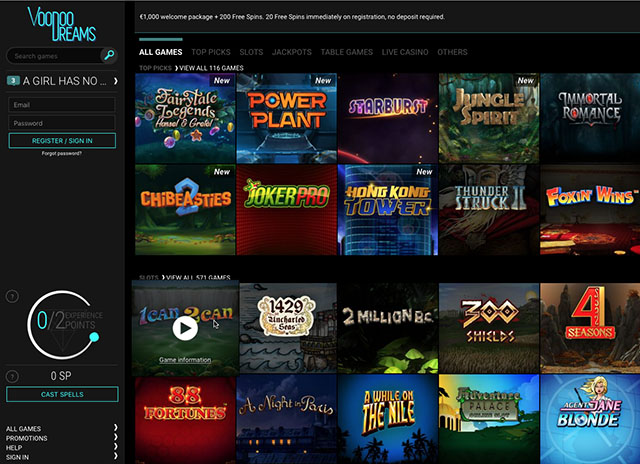Open View all 116 games link
The height and width of the screenshot is (464, 640).
[211, 68]
